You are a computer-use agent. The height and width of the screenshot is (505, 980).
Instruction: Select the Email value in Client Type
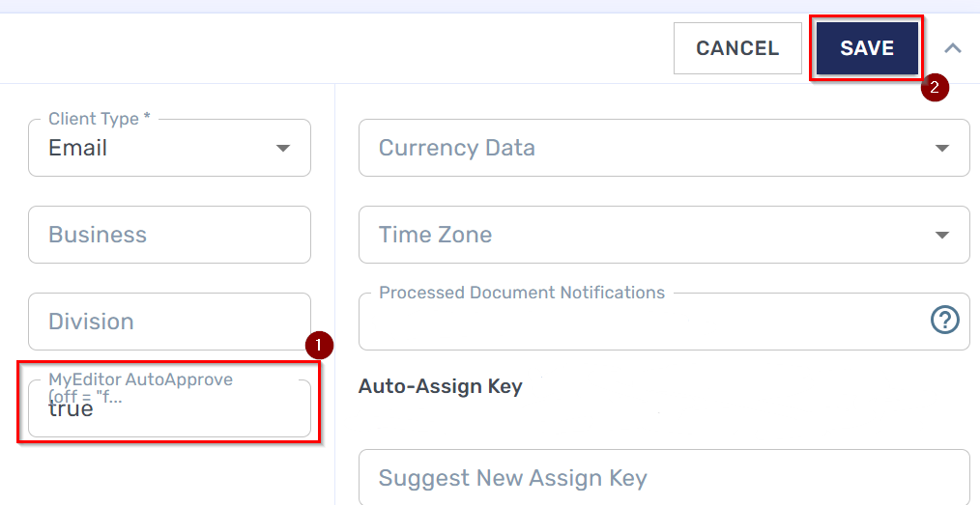(x=78, y=149)
